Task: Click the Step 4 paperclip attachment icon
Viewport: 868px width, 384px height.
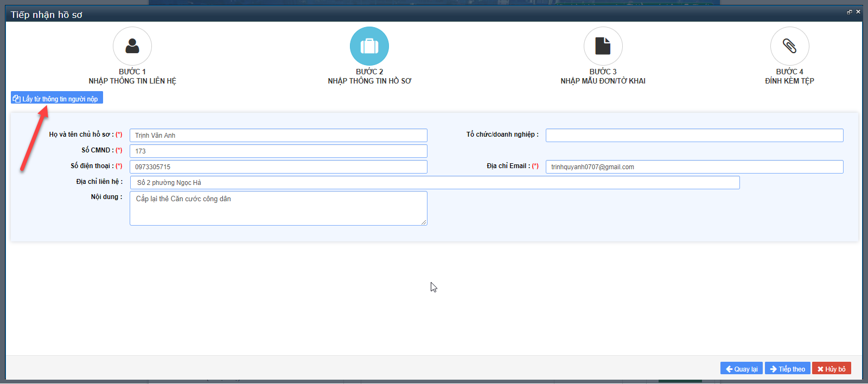Action: [x=789, y=46]
